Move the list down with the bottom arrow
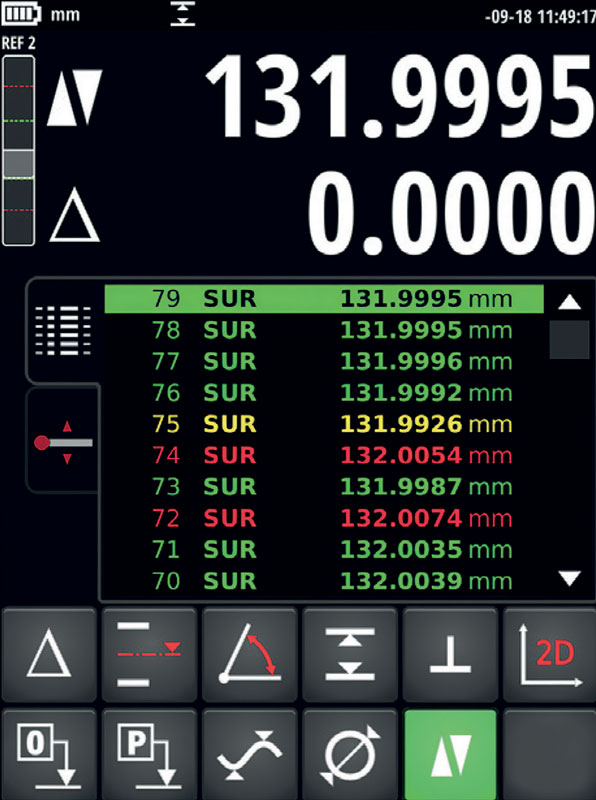Image resolution: width=596 pixels, height=800 pixels. tap(569, 578)
